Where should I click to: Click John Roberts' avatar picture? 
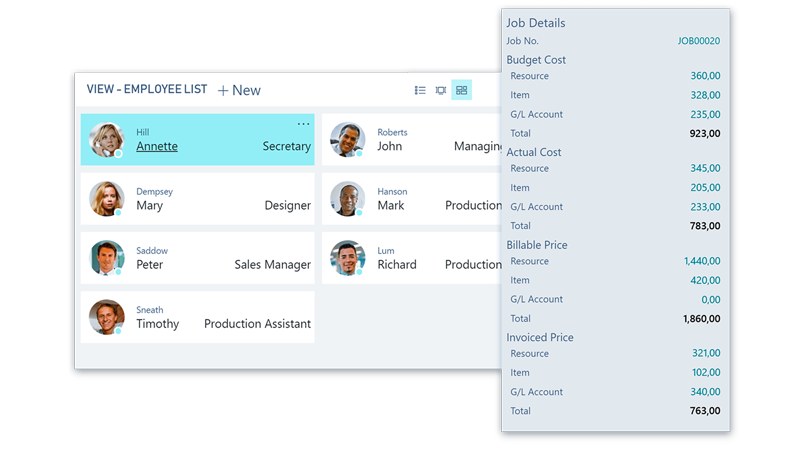(x=347, y=140)
